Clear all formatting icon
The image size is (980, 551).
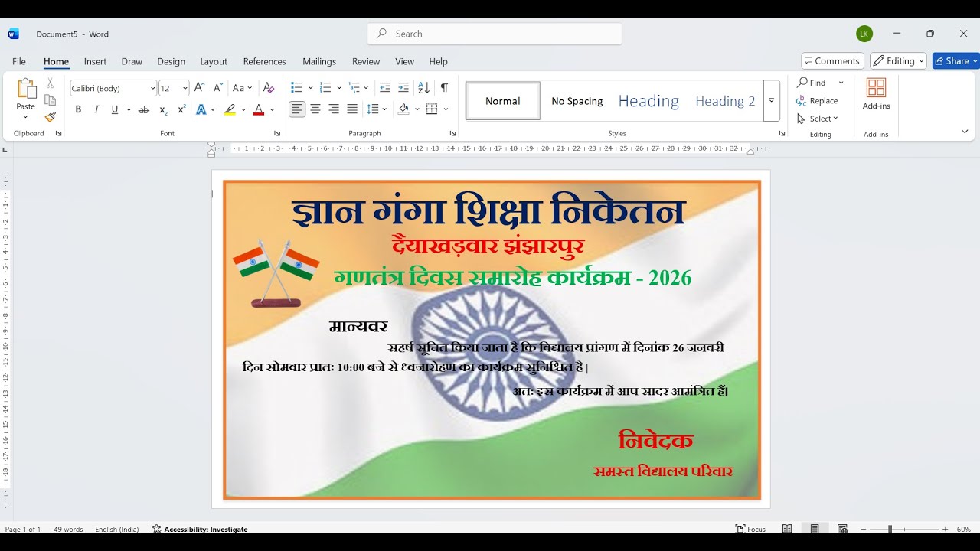click(268, 88)
